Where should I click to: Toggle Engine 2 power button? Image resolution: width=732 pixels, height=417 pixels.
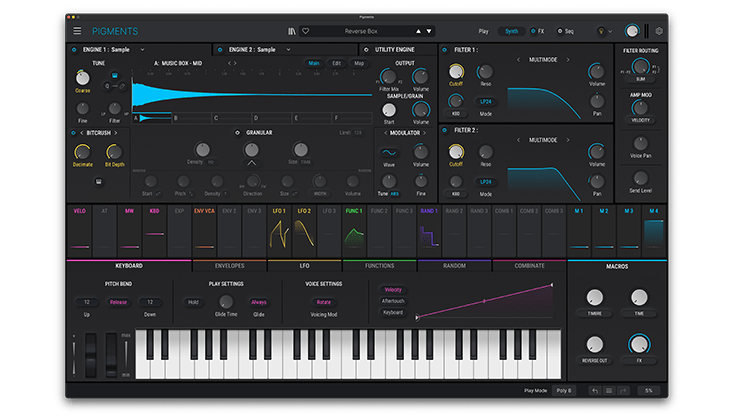click(x=220, y=49)
